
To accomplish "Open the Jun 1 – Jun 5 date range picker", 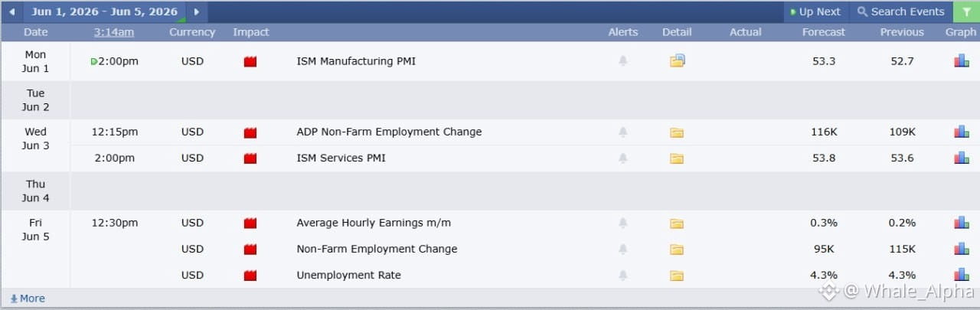I will click(x=105, y=11).
